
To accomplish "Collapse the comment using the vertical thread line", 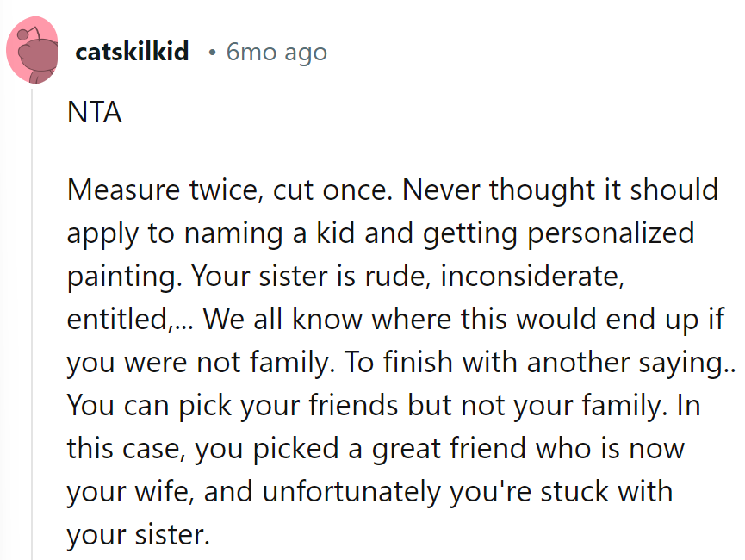I will click(x=34, y=327).
